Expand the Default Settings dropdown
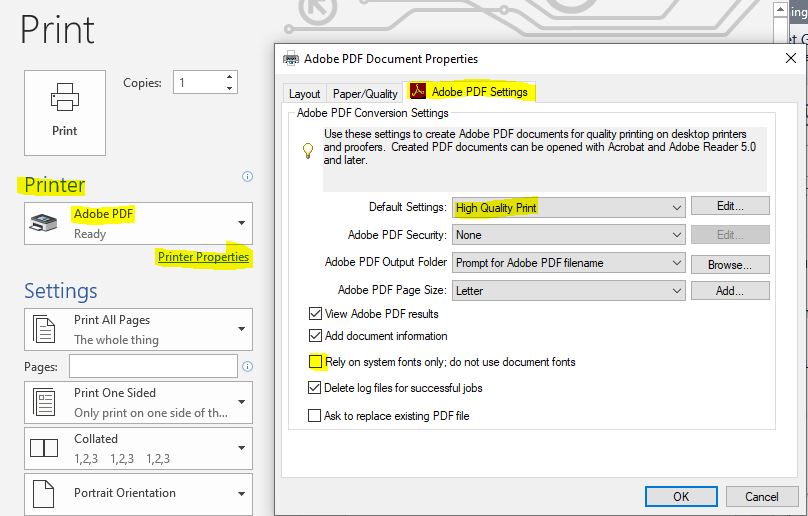The height and width of the screenshot is (516, 808). (x=676, y=208)
